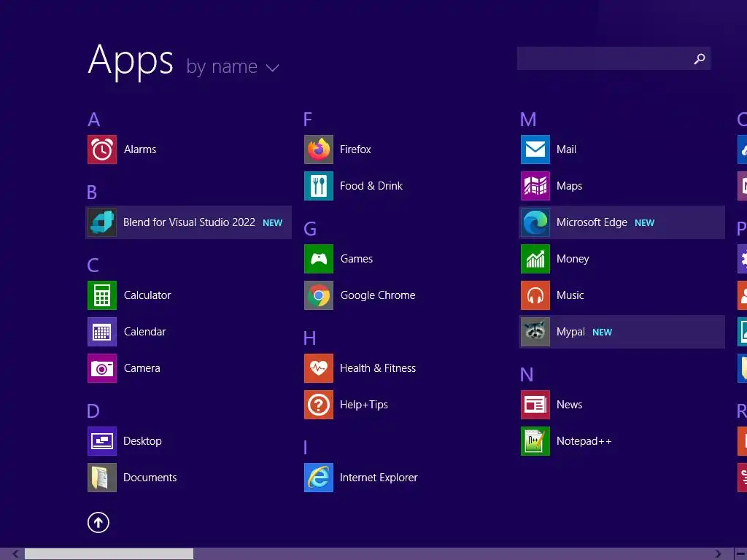This screenshot has width=747, height=560.
Task: Open the Health & Fitness icon
Action: 319,368
